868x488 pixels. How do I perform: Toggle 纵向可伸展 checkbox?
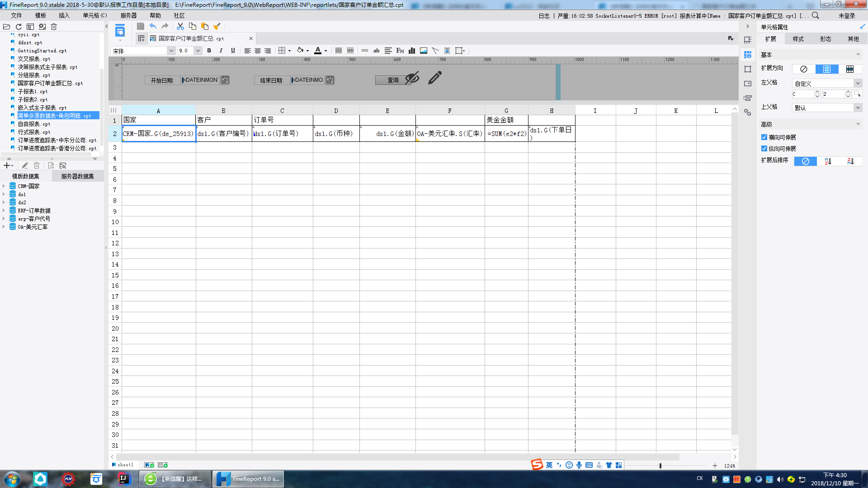pyautogui.click(x=764, y=149)
